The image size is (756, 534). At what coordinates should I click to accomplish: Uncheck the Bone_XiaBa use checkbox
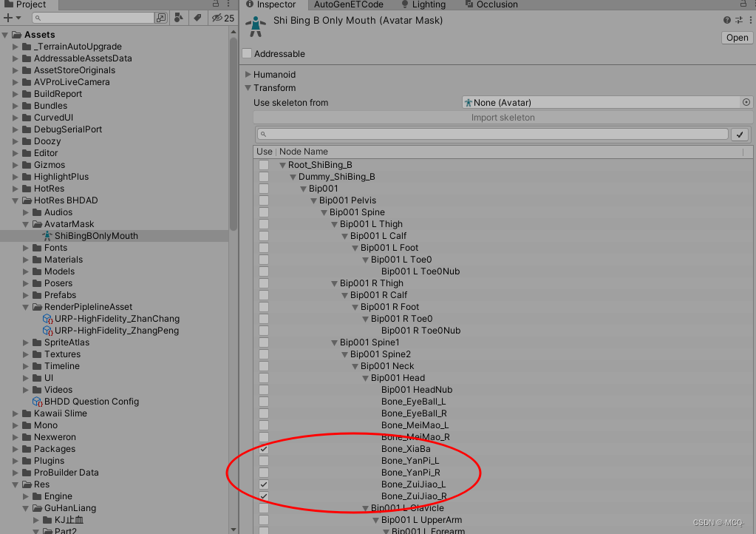pos(264,449)
